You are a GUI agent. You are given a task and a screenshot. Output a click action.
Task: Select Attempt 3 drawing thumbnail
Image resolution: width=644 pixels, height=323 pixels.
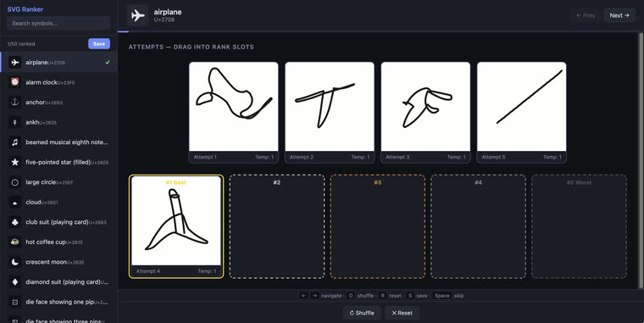point(425,112)
